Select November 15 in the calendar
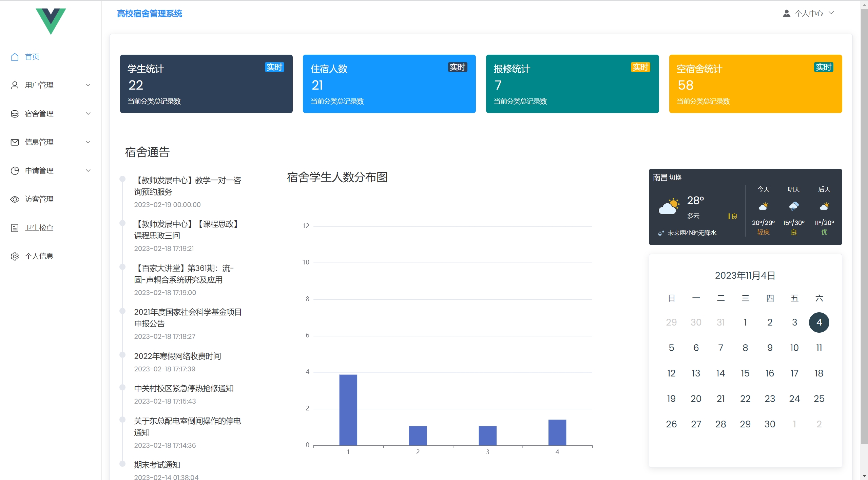Image resolution: width=868 pixels, height=480 pixels. (745, 373)
